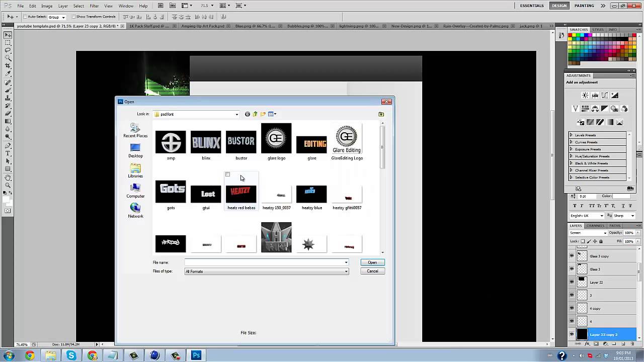Add a Curves adjustment
Viewport: 644px width, 362px height.
[605, 95]
